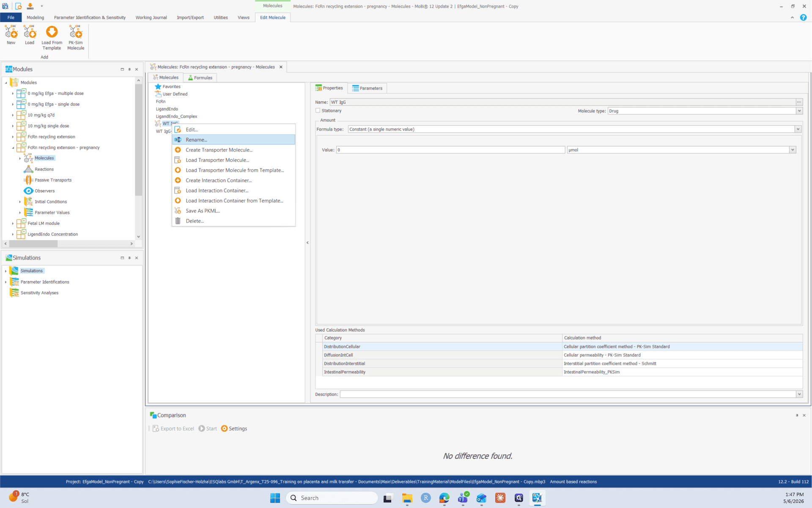Select DiffusionIntCell row in calculation methods
Image resolution: width=812 pixels, height=508 pixels.
click(x=558, y=355)
